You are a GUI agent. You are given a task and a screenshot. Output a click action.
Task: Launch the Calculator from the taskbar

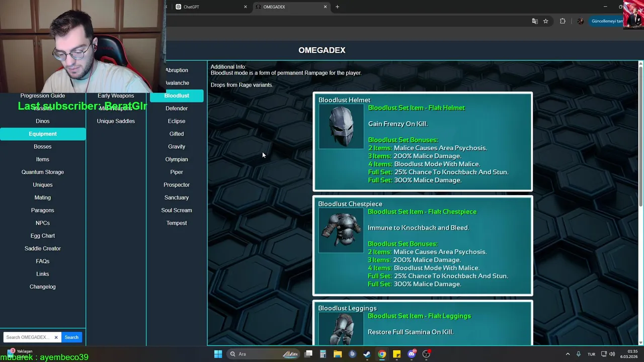pos(323,354)
